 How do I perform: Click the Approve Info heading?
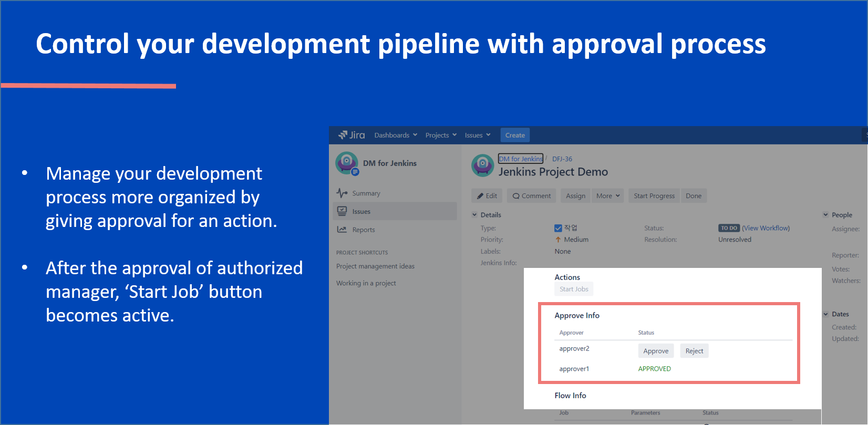577,315
